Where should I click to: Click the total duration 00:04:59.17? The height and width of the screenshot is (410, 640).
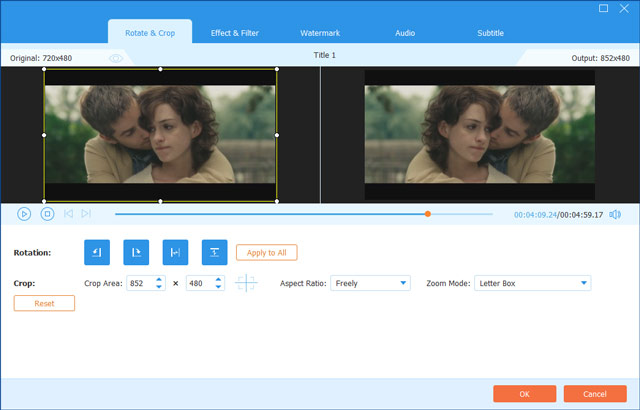581,215
